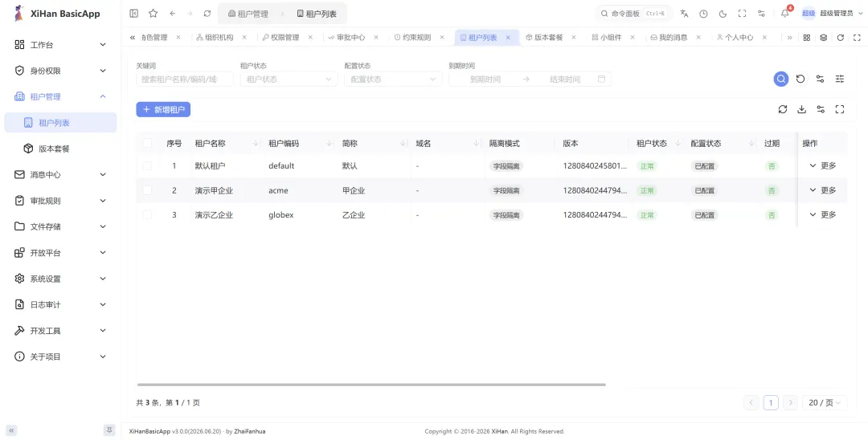Go back with the left arrow icon
868x440 pixels.
pyautogui.click(x=173, y=14)
